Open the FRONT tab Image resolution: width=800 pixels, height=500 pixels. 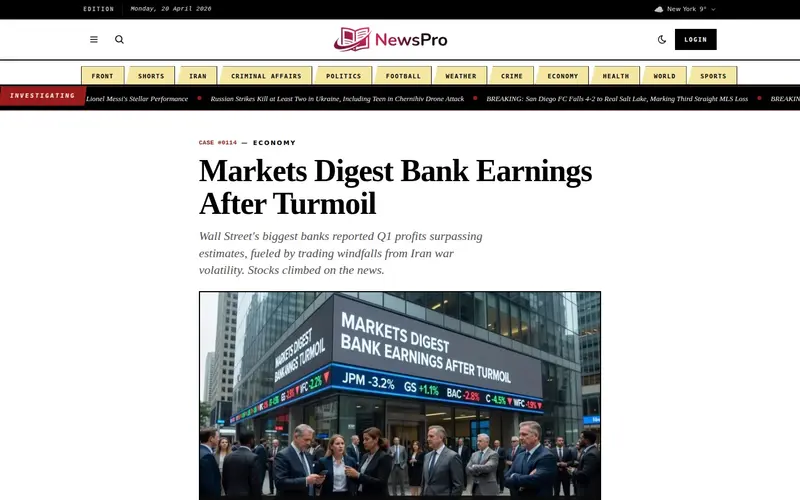tap(103, 76)
